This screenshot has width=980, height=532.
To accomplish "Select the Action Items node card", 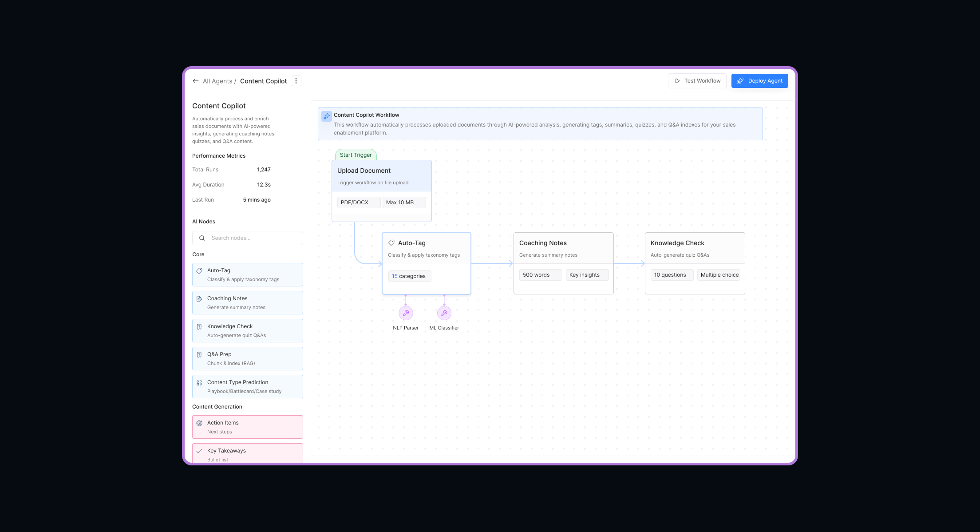I will tap(248, 427).
